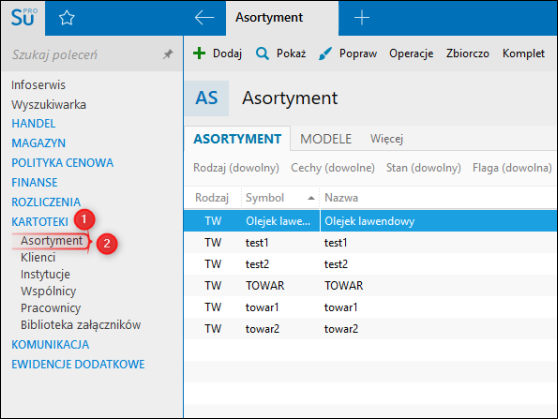
Task: Sort by the Symbol column header
Action: 265,198
